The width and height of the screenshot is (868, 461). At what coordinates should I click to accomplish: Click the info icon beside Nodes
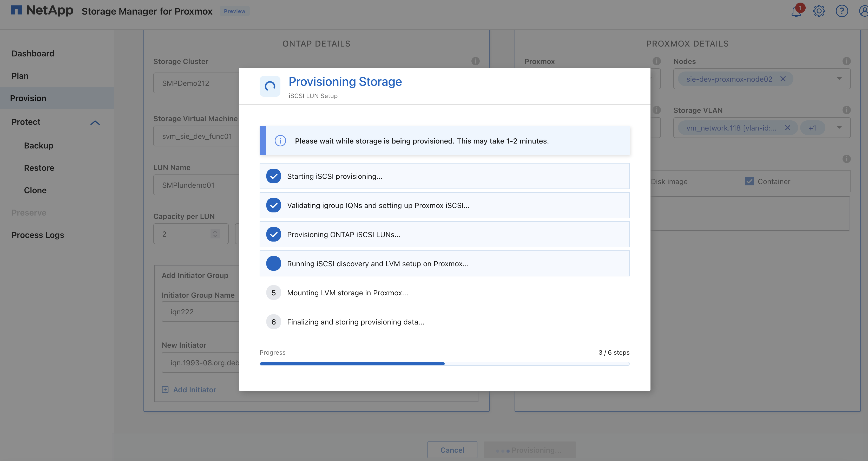(x=847, y=61)
